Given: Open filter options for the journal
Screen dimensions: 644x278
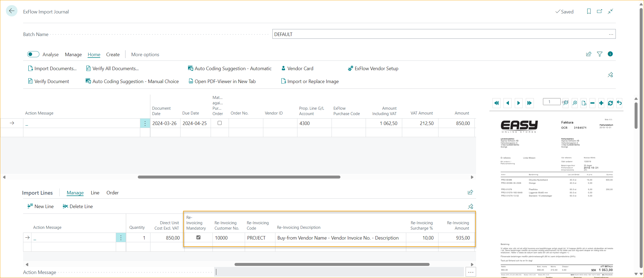Looking at the screenshot, I should pyautogui.click(x=599, y=54).
